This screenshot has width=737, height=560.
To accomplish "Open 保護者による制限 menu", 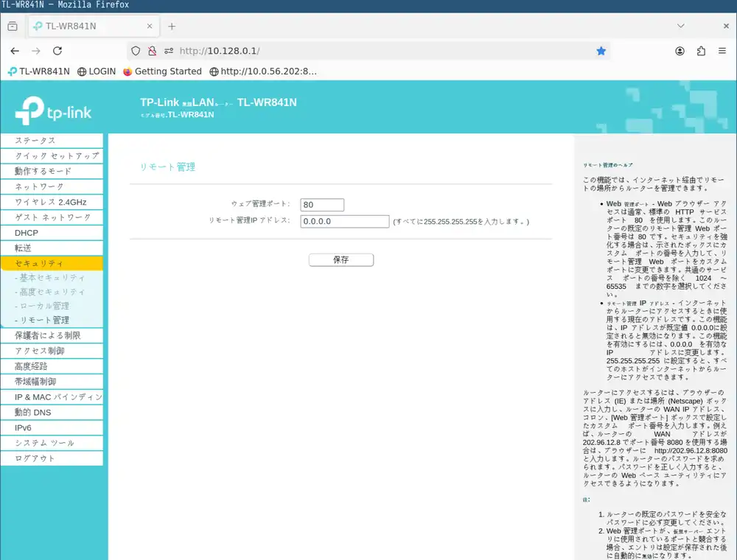I will (x=52, y=335).
